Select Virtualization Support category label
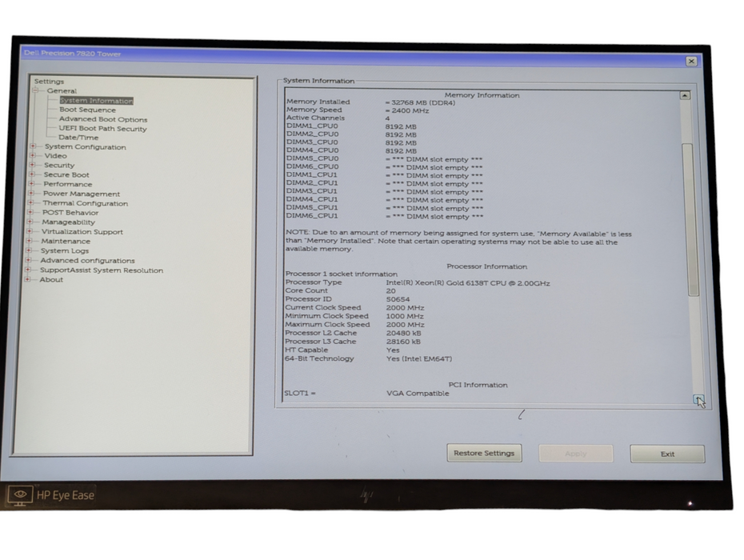This screenshot has height=560, width=744. pyautogui.click(x=82, y=231)
